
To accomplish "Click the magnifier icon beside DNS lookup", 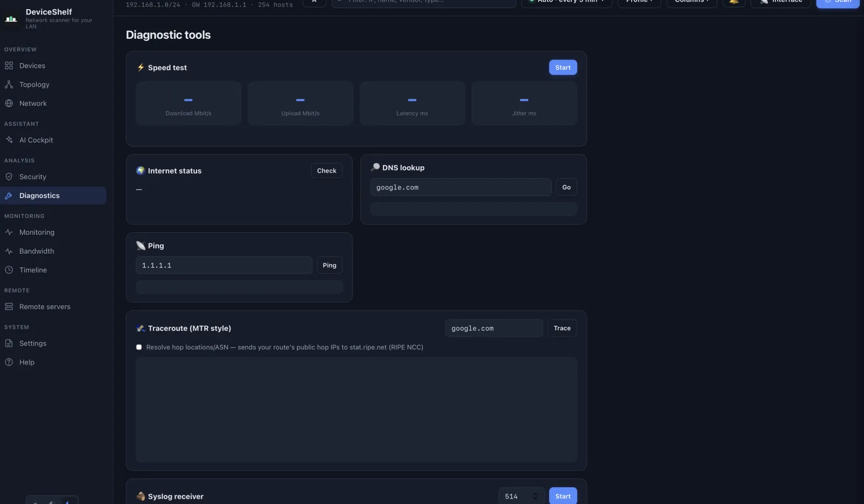I will coord(375,168).
